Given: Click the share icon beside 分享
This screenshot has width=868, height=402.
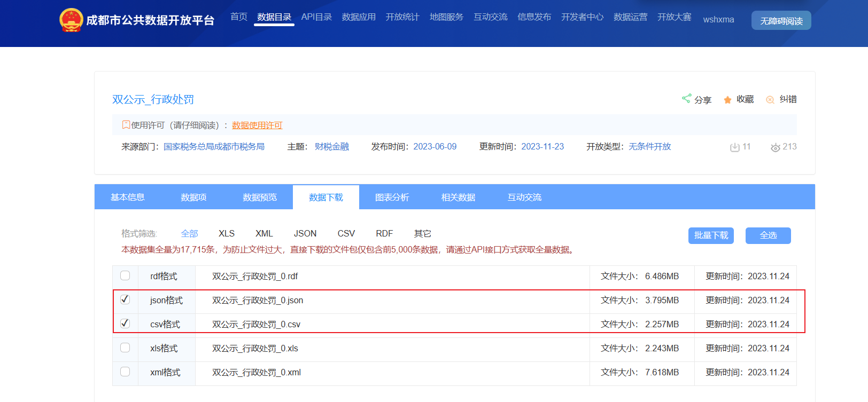Looking at the screenshot, I should click(686, 98).
